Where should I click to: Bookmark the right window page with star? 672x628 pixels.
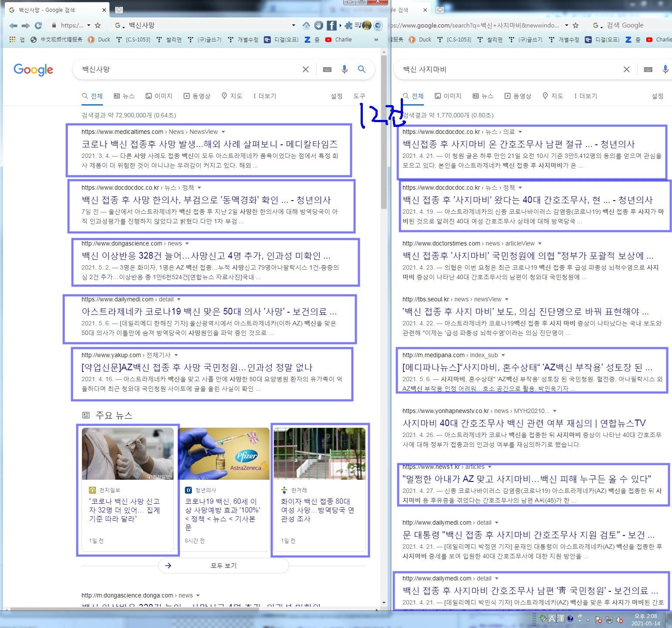coord(576,25)
